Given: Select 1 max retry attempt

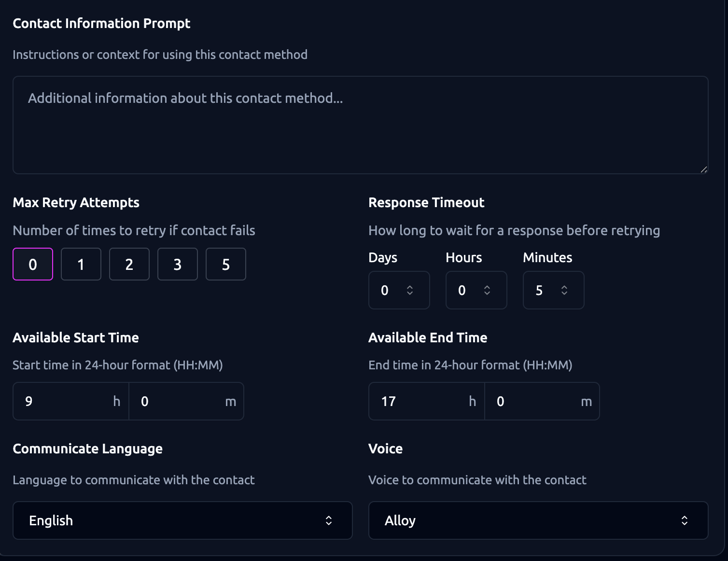Looking at the screenshot, I should pos(81,264).
